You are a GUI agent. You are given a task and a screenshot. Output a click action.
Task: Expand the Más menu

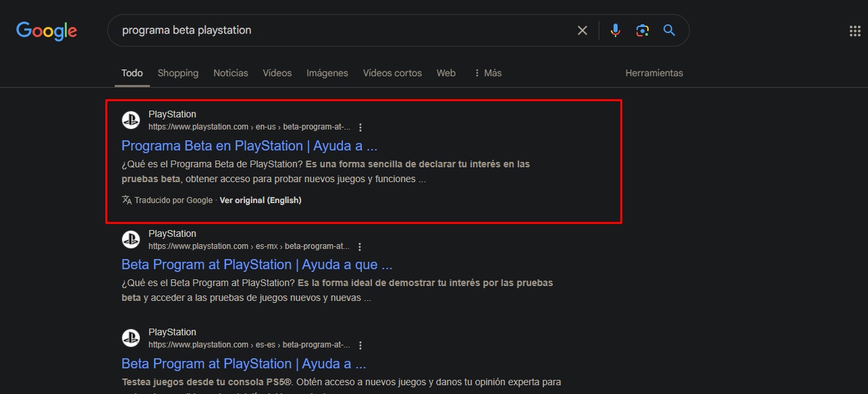pyautogui.click(x=488, y=73)
